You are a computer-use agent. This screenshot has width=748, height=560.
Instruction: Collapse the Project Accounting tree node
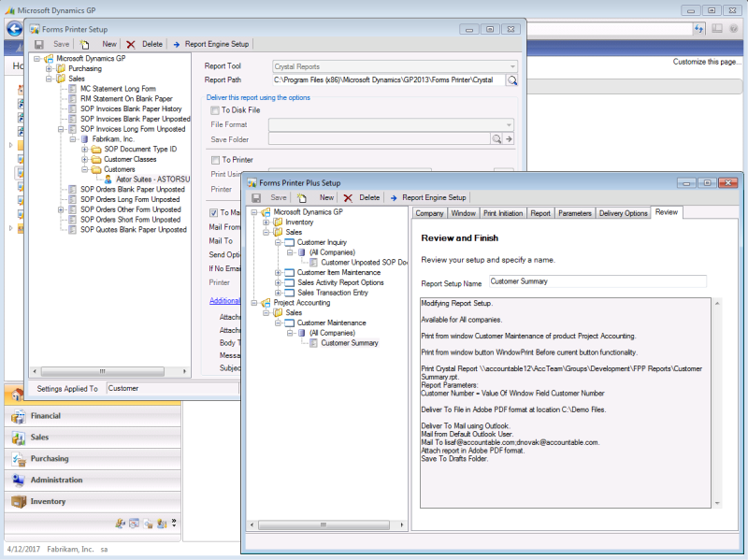click(254, 302)
